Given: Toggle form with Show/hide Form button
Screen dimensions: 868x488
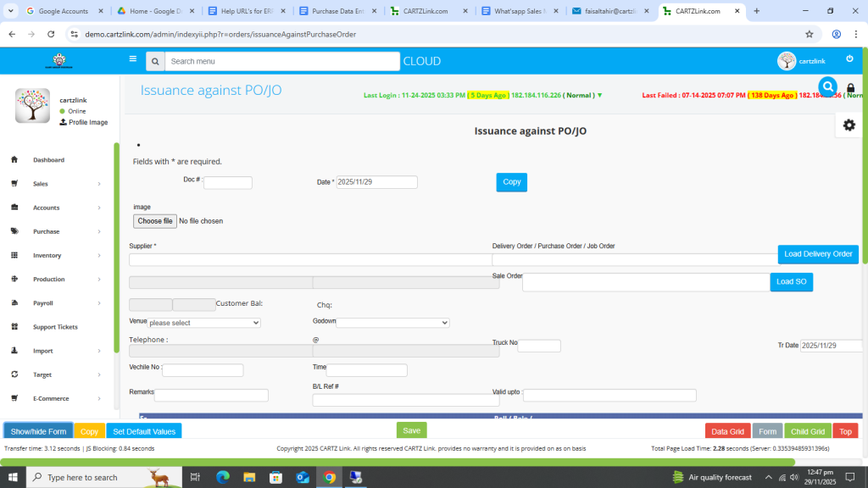Looking at the screenshot, I should pyautogui.click(x=38, y=431).
